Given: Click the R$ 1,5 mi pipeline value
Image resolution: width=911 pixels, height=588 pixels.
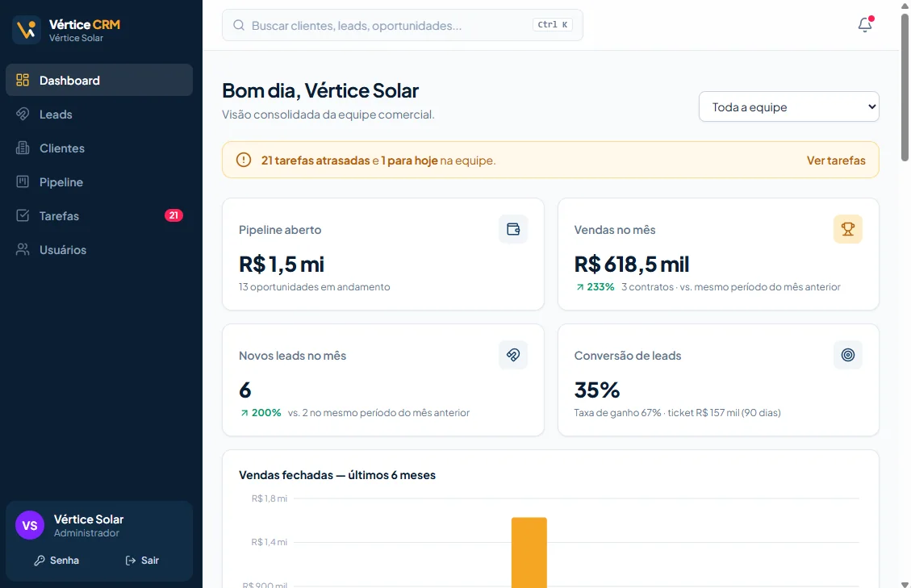Looking at the screenshot, I should [281, 265].
